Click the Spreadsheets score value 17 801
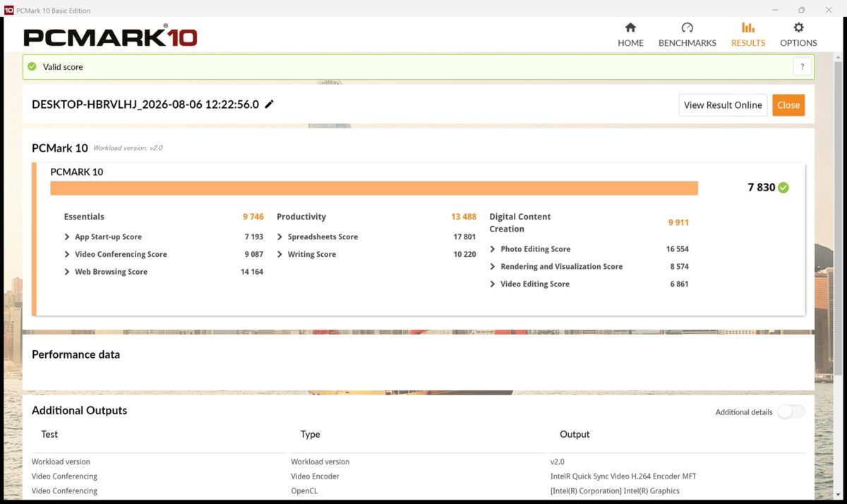Image resolution: width=847 pixels, height=504 pixels. pos(464,237)
